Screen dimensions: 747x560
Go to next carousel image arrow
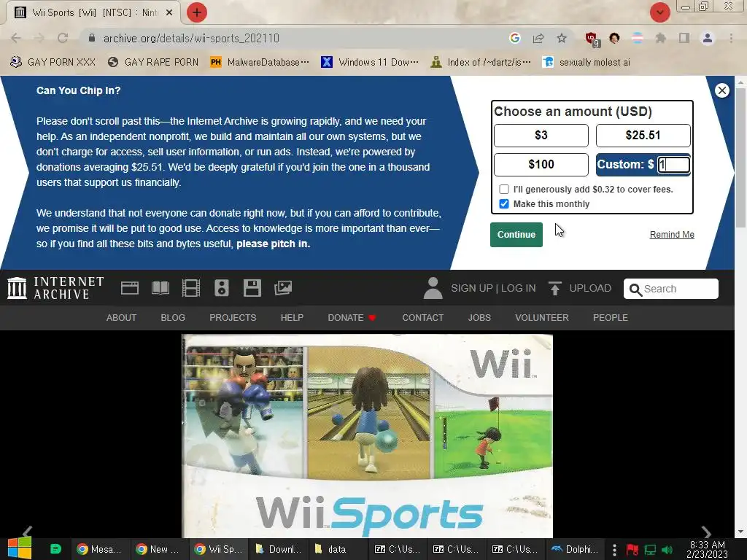click(x=706, y=532)
